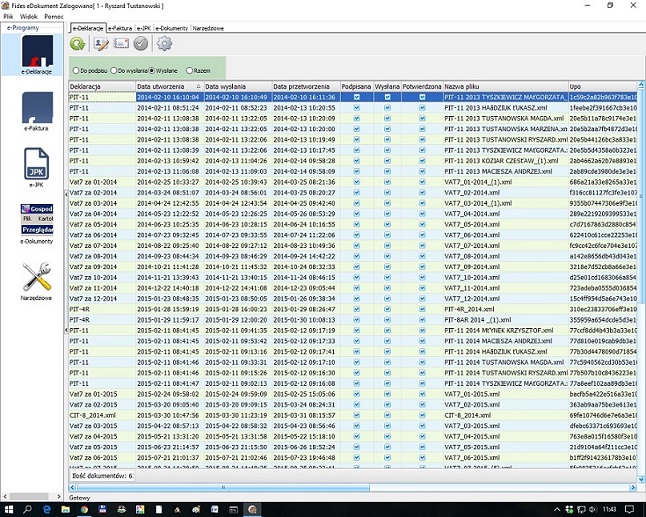The height and width of the screenshot is (517, 646).
Task: Click the table horizontal scrollbar left arrow
Action: (73, 487)
